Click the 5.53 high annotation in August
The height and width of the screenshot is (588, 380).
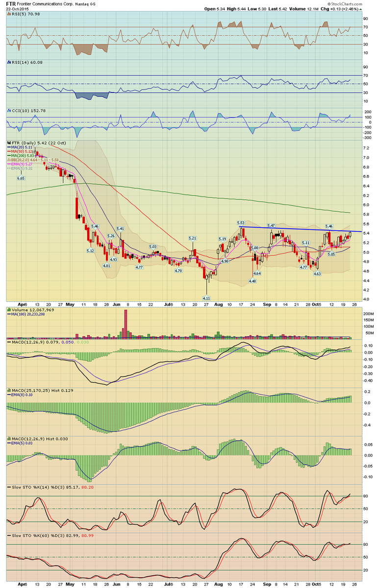(x=241, y=223)
